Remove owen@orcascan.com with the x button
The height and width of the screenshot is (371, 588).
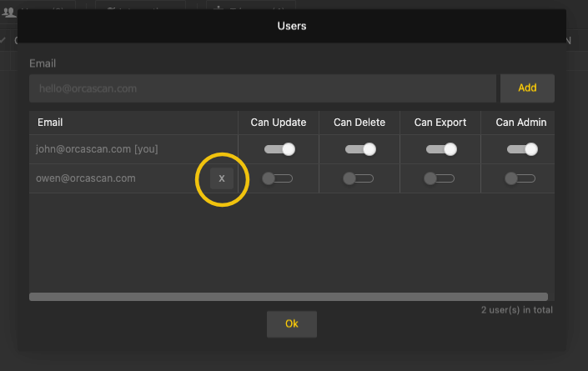click(x=222, y=178)
